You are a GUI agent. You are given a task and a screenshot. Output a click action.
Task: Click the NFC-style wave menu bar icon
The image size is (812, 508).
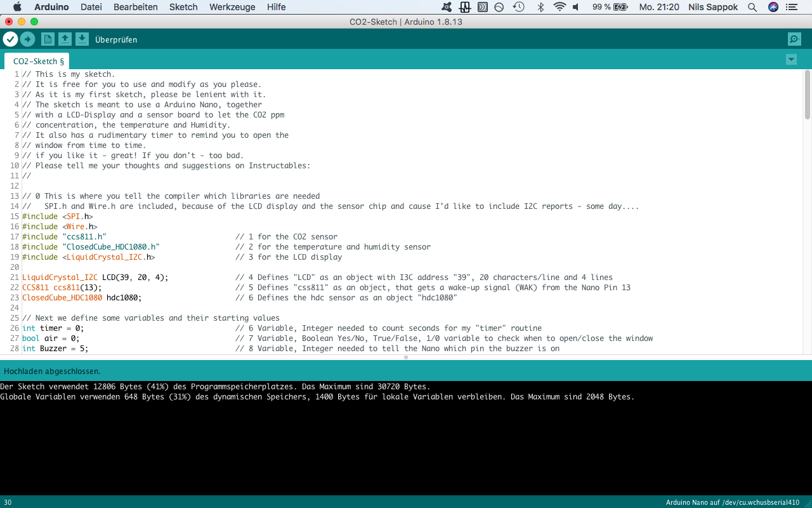click(x=482, y=7)
